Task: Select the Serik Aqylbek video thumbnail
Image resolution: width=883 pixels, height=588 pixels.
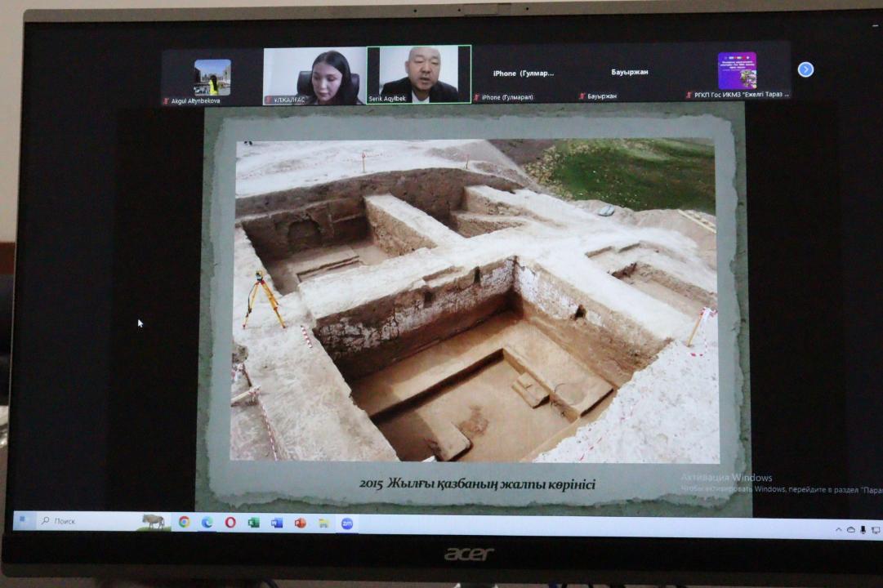Action: (419, 74)
